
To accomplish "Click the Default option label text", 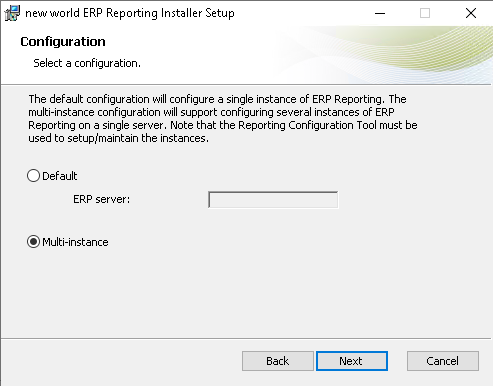I will pyautogui.click(x=59, y=176).
